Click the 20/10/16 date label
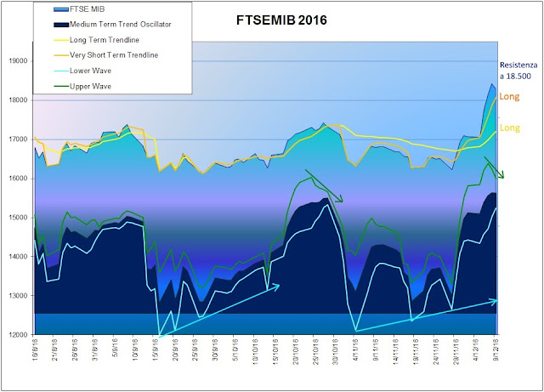This screenshot has height=392, width=544. [297, 351]
